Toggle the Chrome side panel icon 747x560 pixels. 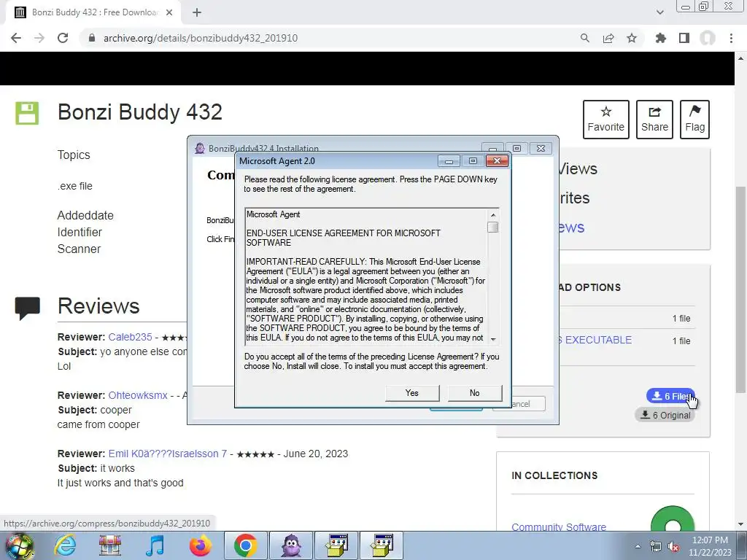pos(684,38)
